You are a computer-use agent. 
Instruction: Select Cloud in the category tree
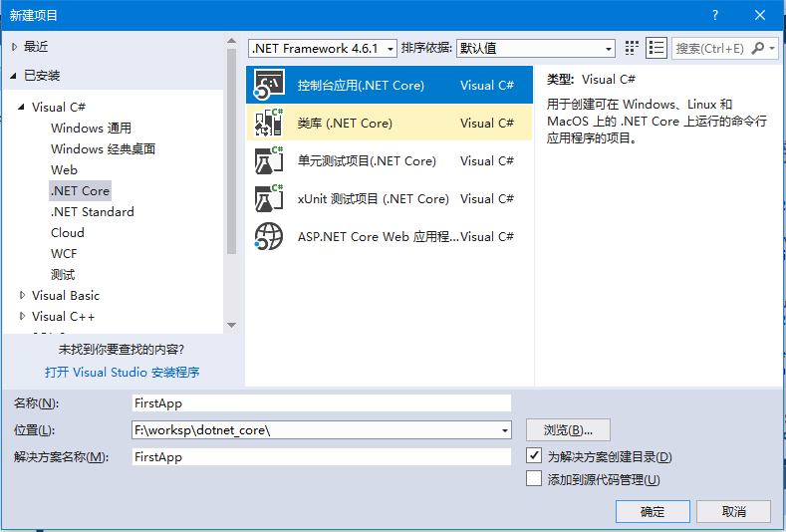click(68, 233)
